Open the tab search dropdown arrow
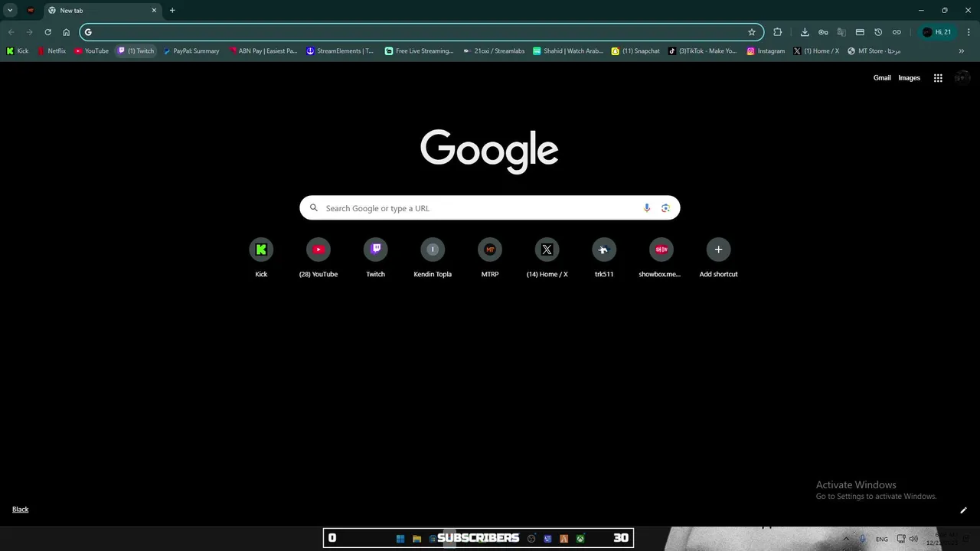Image resolution: width=980 pixels, height=551 pixels. click(x=10, y=11)
